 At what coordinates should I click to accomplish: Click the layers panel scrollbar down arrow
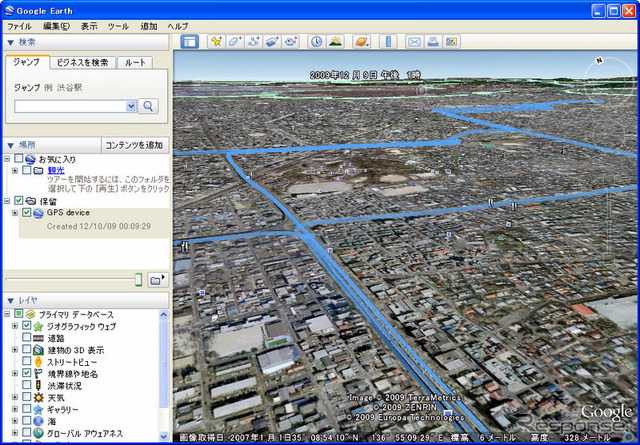click(x=164, y=436)
